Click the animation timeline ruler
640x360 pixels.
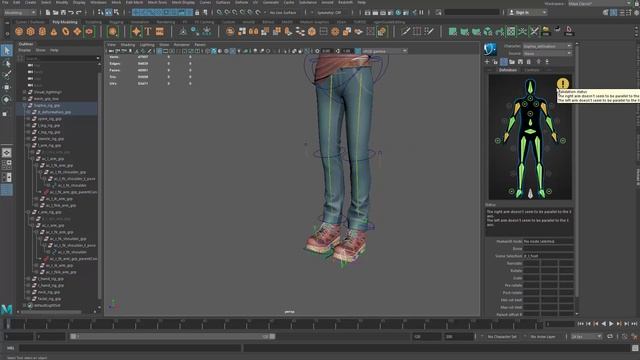point(273,324)
